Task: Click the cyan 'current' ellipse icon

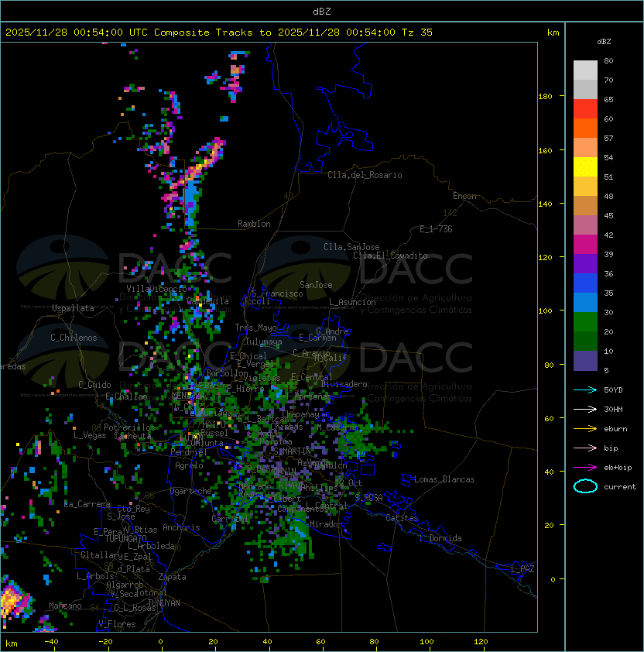Action: click(585, 486)
